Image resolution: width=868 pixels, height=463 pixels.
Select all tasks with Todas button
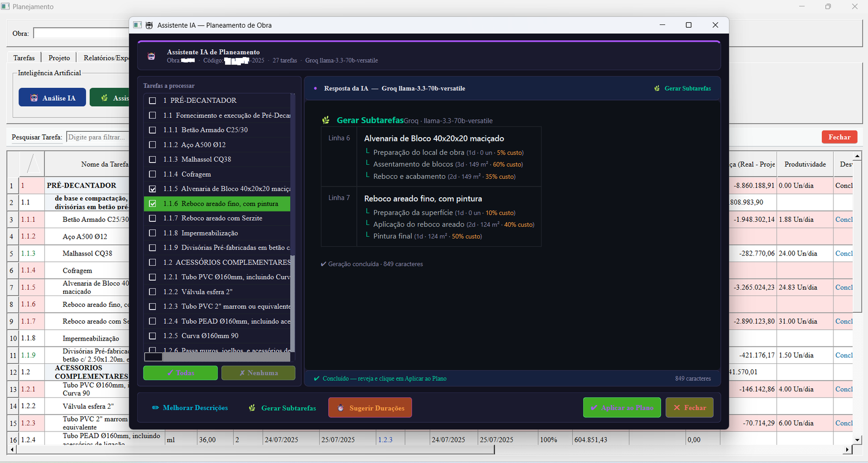180,373
